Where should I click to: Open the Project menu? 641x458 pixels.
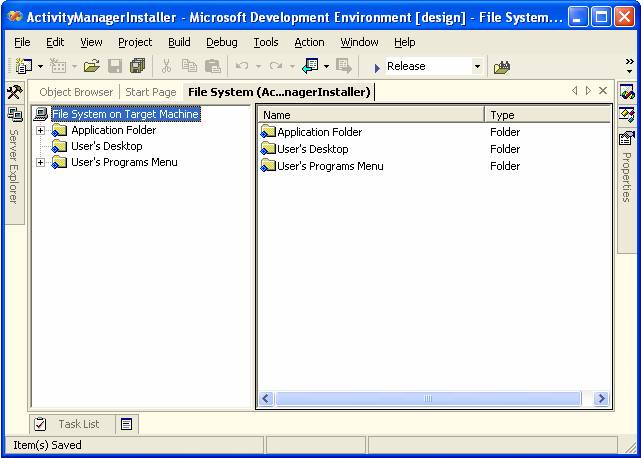pyautogui.click(x=135, y=42)
